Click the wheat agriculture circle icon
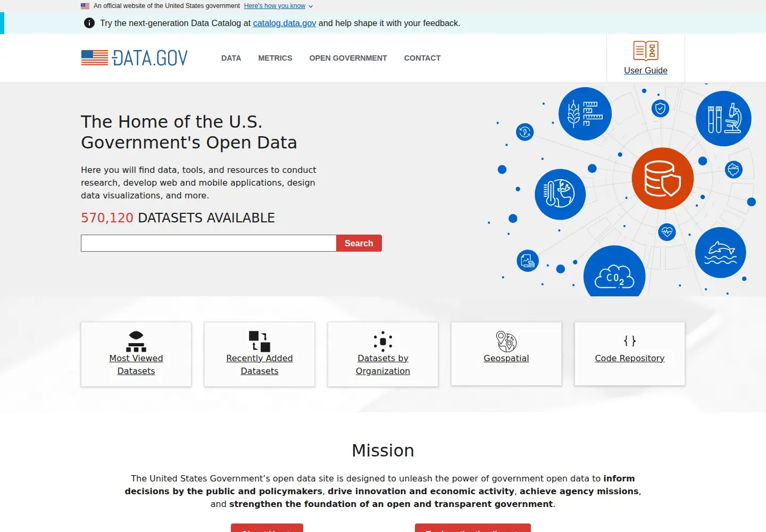Viewport: 766px width, 532px height. pyautogui.click(x=585, y=114)
